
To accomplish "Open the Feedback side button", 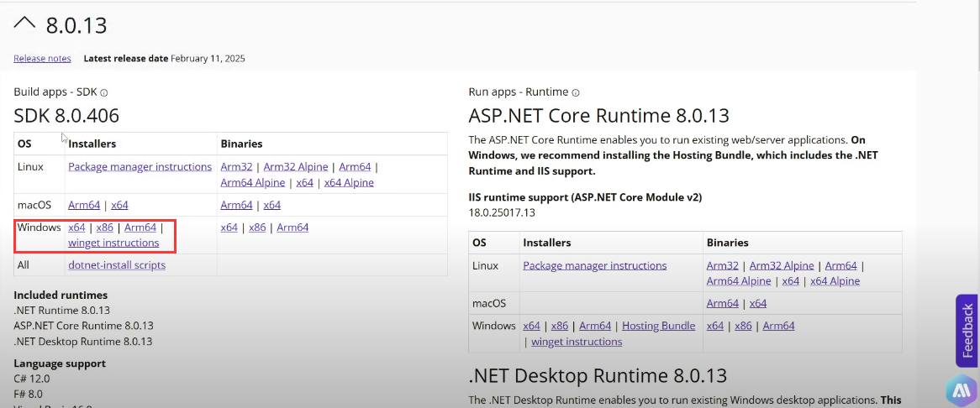I will (967, 331).
